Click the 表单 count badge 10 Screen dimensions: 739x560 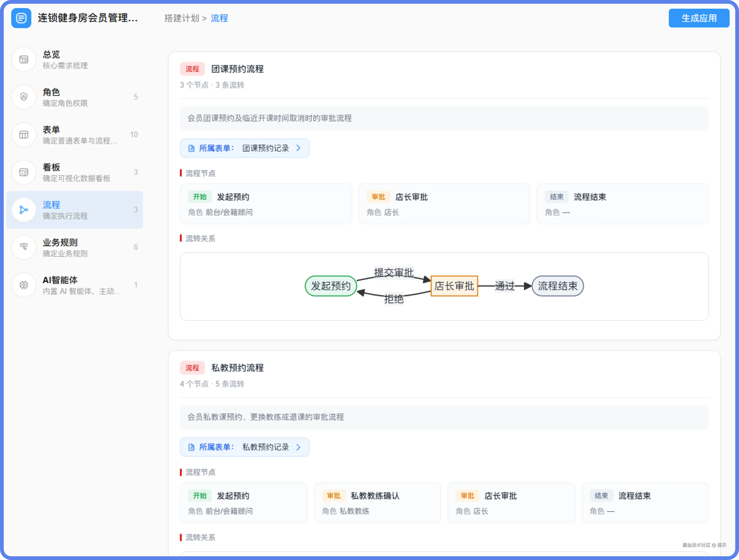(x=134, y=135)
